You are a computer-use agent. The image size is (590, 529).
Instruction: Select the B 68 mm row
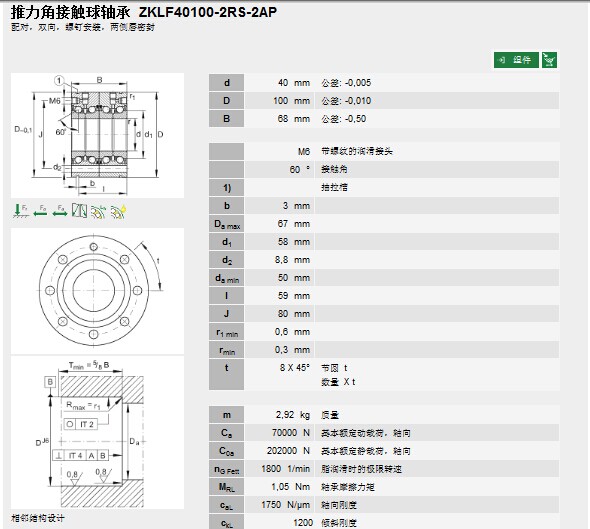384,119
